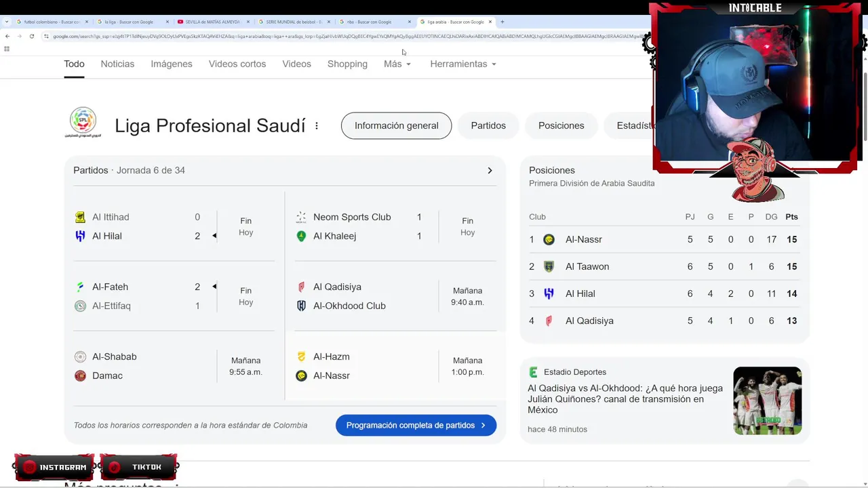This screenshot has width=868, height=488.
Task: Click the Al-Ettifaq team crest
Action: click(80, 306)
